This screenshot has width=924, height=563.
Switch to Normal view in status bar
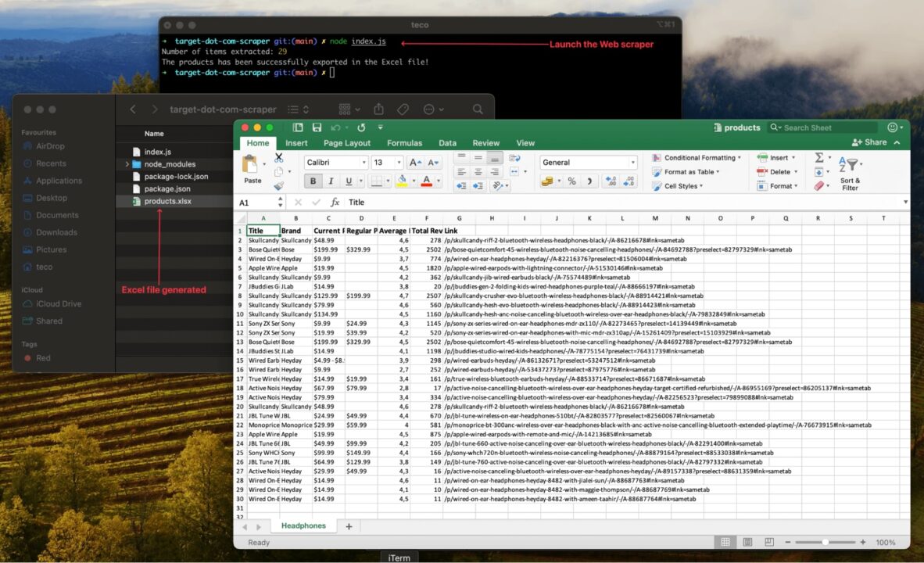click(x=725, y=542)
